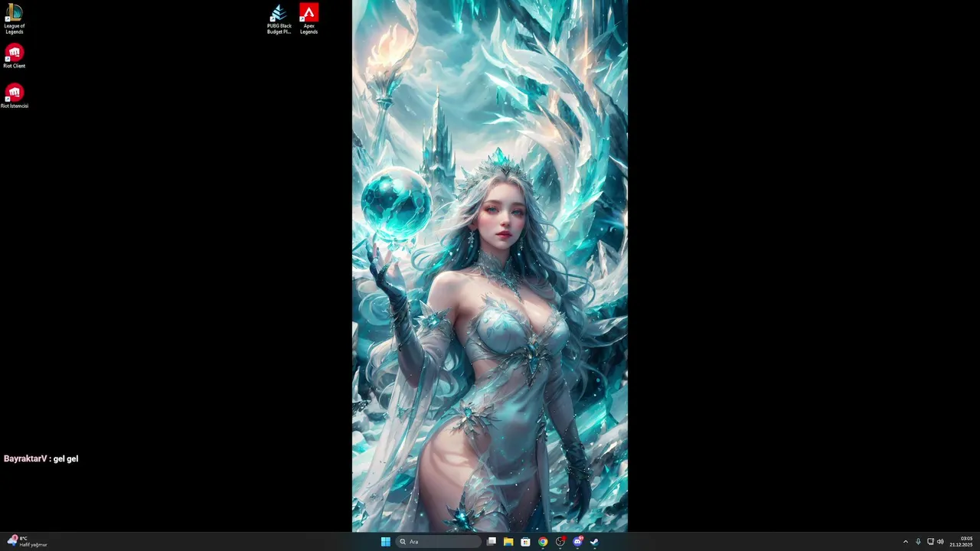Select the Riot İstemcisi desktop shortcut

coord(14,96)
